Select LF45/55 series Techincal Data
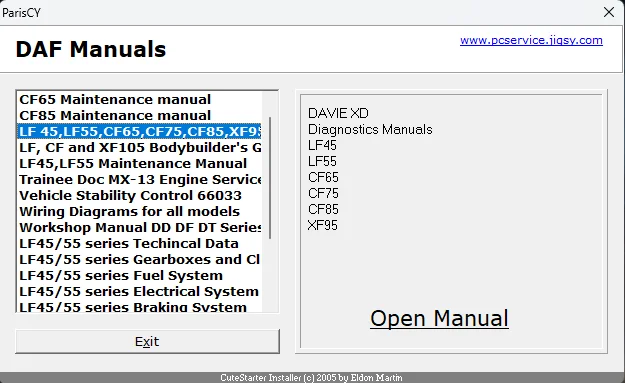The width and height of the screenshot is (625, 383). click(140, 244)
